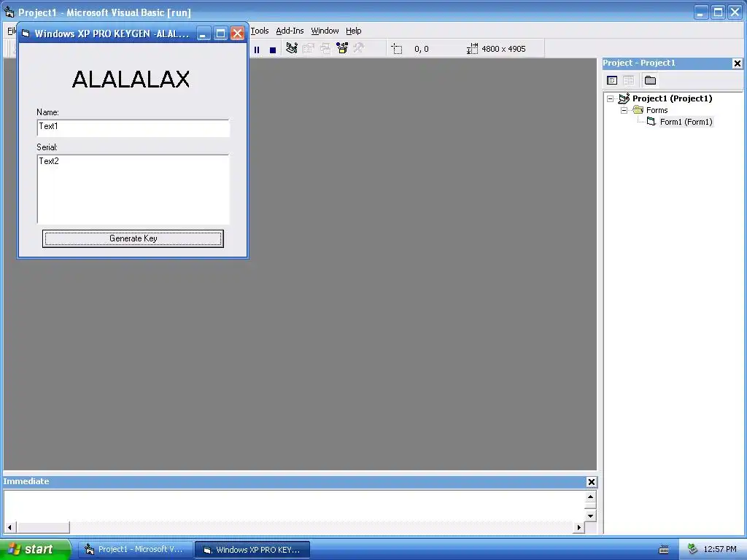Close the Project - Project1 panel
Viewport: 747px width, 560px height.
tap(737, 63)
